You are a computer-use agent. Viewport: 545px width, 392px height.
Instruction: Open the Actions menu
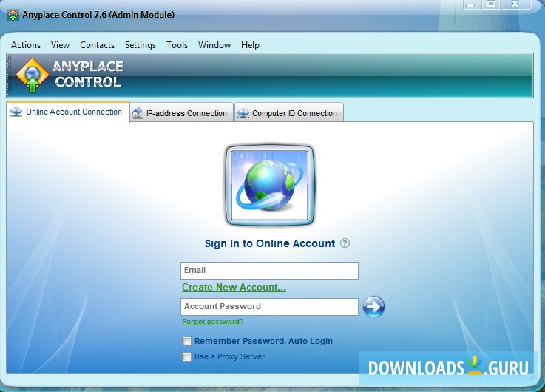click(26, 45)
